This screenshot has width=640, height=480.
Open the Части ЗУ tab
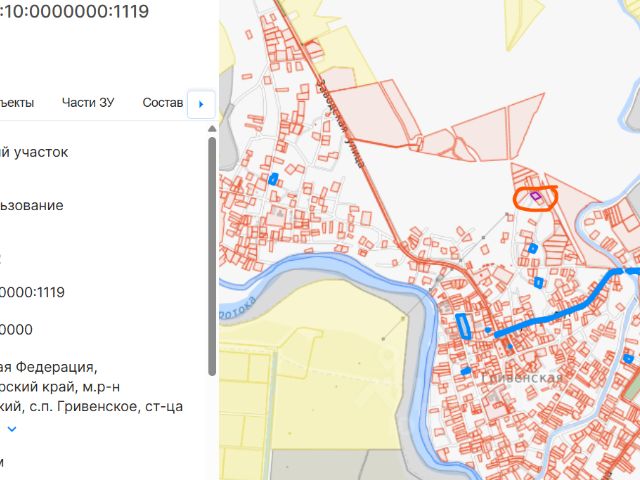coord(88,102)
